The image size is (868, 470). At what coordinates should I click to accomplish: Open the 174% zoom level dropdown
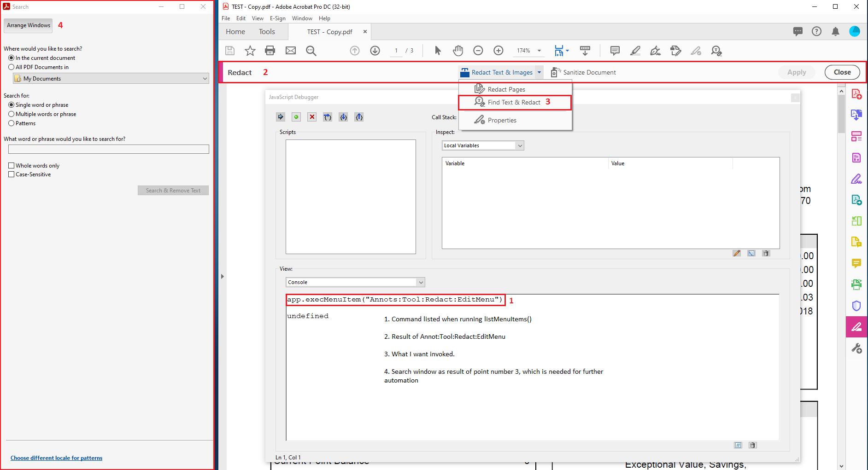(x=539, y=51)
